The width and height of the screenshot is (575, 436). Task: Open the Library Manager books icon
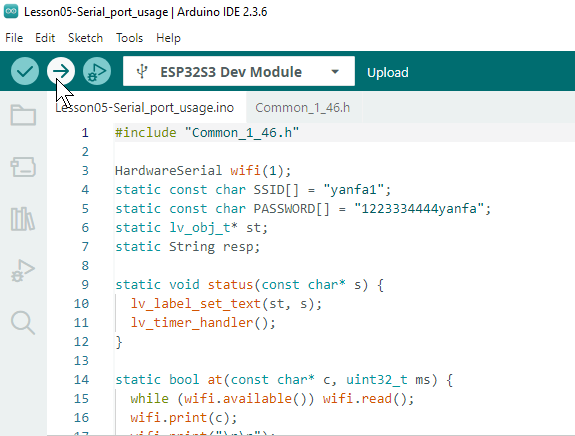[23, 219]
